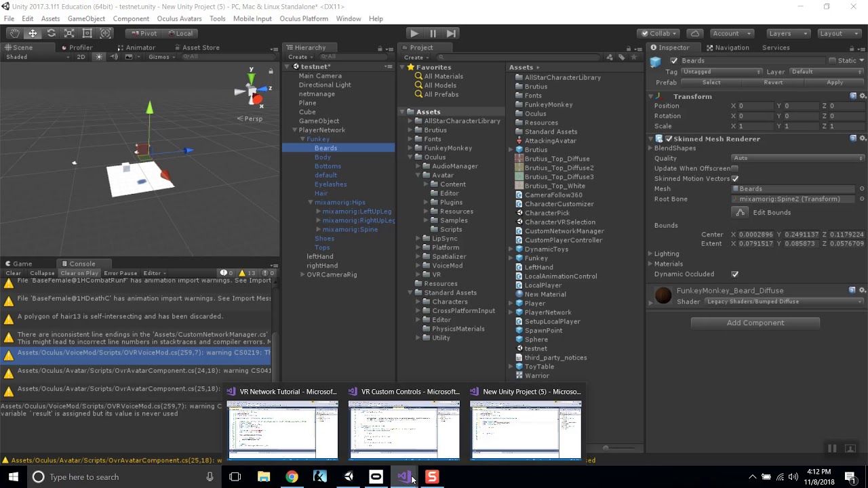Screen dimensions: 868x488
Task: Toggle Beards object active checkbox
Action: coord(673,61)
